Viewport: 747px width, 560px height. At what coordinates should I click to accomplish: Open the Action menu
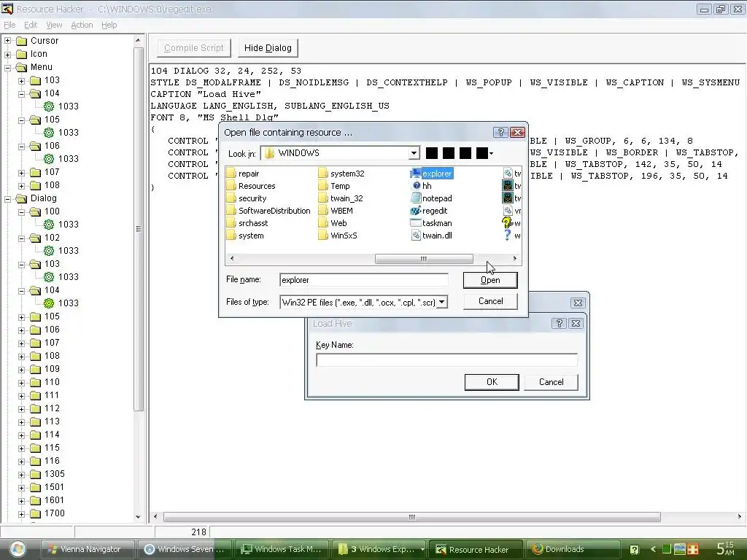pos(82,25)
